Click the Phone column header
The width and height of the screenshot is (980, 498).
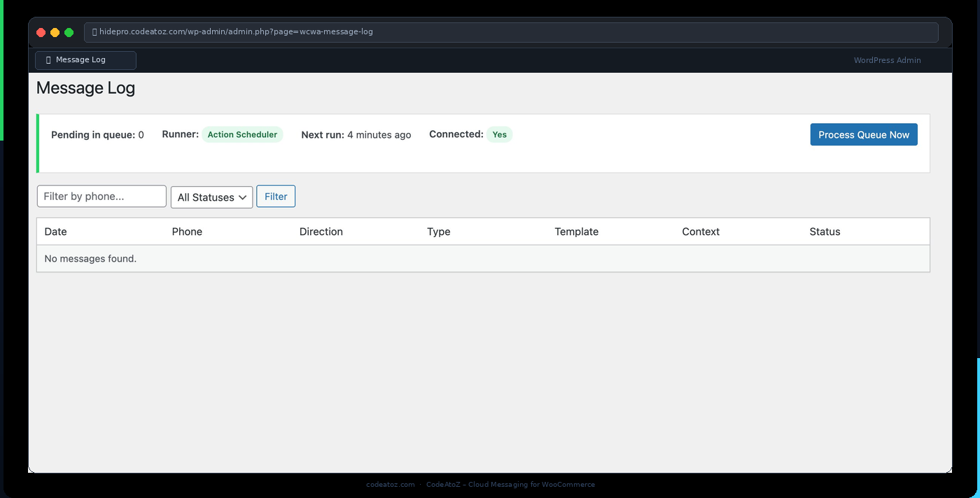pyautogui.click(x=187, y=232)
